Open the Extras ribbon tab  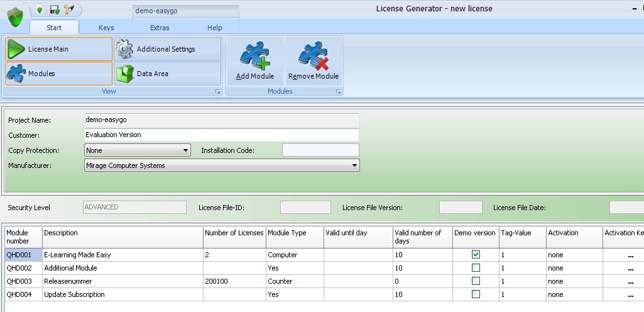[x=160, y=28]
